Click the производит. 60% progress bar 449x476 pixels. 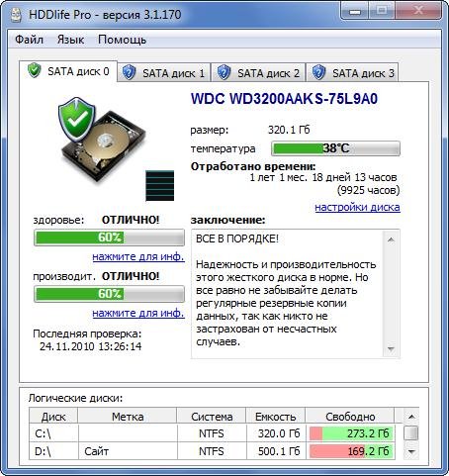tap(109, 294)
